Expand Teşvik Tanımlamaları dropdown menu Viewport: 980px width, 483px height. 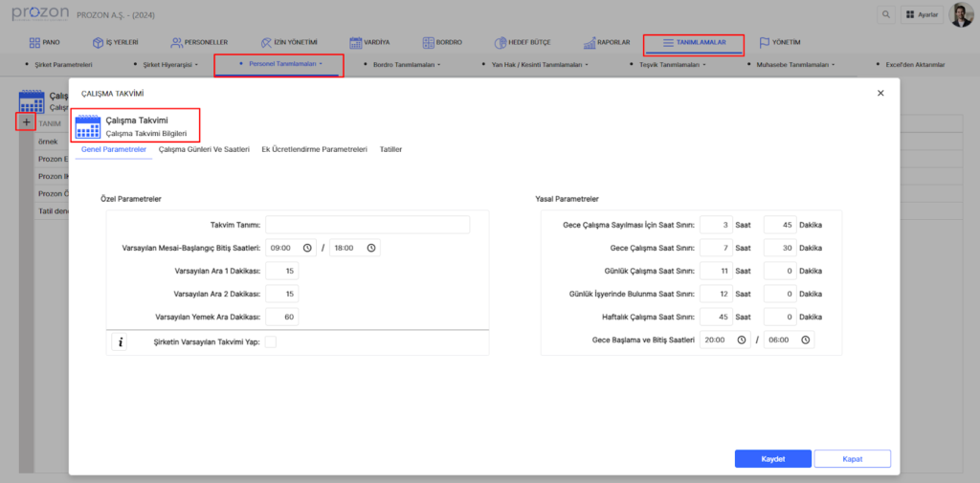click(x=673, y=65)
